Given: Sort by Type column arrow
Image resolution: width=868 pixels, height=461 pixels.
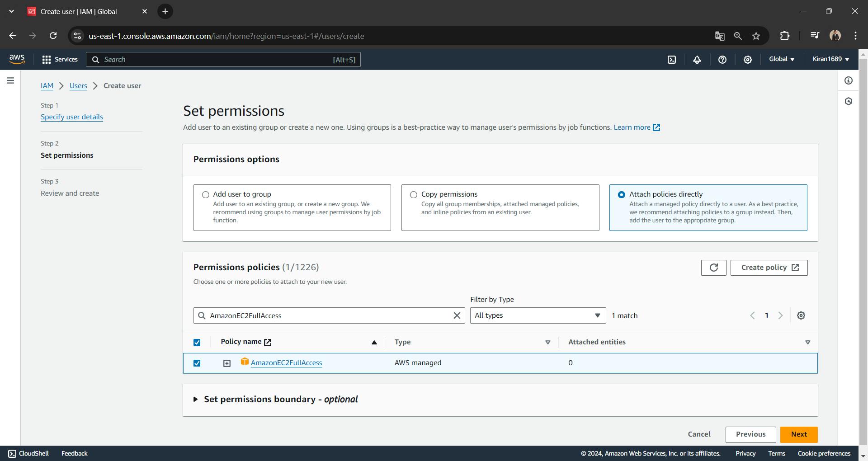Looking at the screenshot, I should [x=547, y=343].
